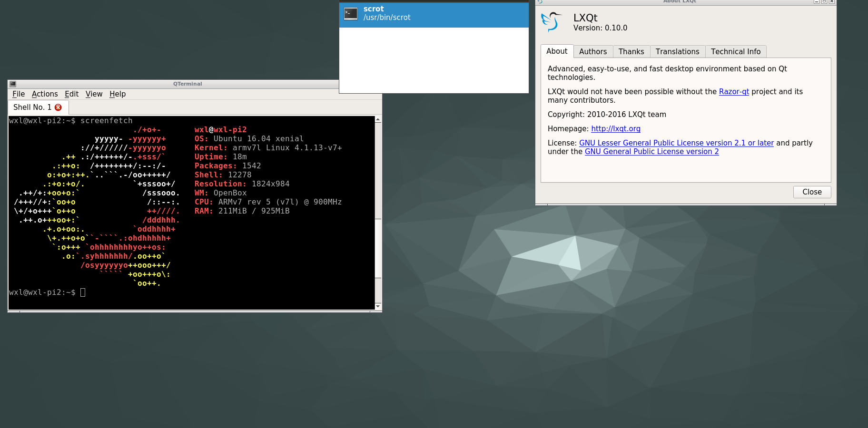Image resolution: width=868 pixels, height=428 pixels.
Task: Open the Edit menu in QTerminal
Action: point(72,94)
